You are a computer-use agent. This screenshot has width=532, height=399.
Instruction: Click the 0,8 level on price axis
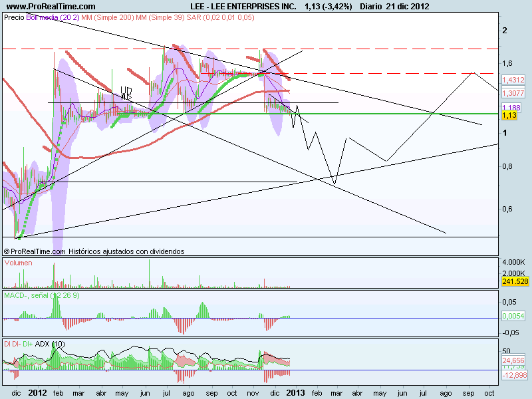click(507, 166)
